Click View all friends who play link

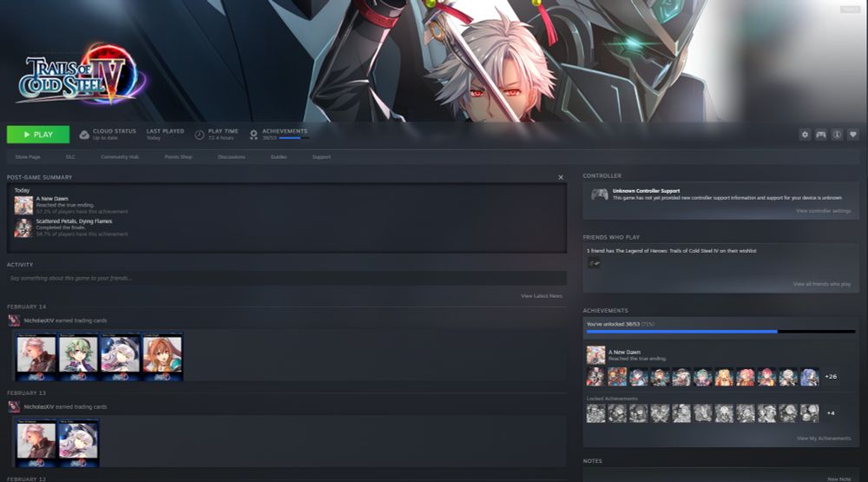(821, 284)
